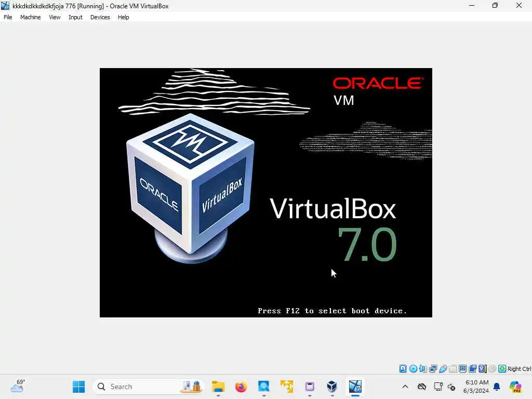Viewport: 532px width, 399px height.
Task: Expand the hidden system tray icons chevron
Action: click(405, 387)
